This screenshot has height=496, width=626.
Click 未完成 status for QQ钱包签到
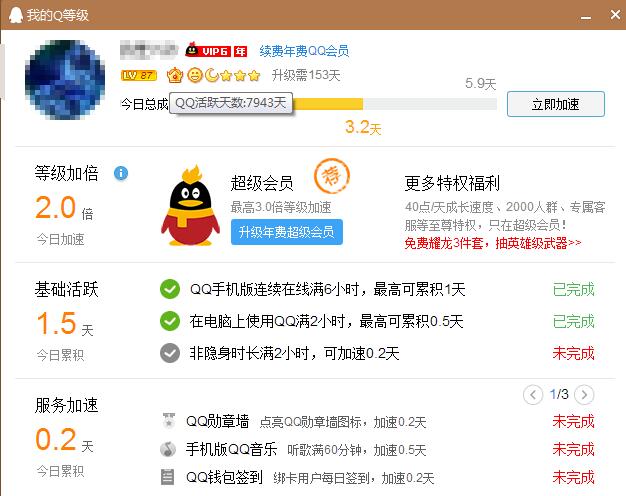(x=574, y=478)
